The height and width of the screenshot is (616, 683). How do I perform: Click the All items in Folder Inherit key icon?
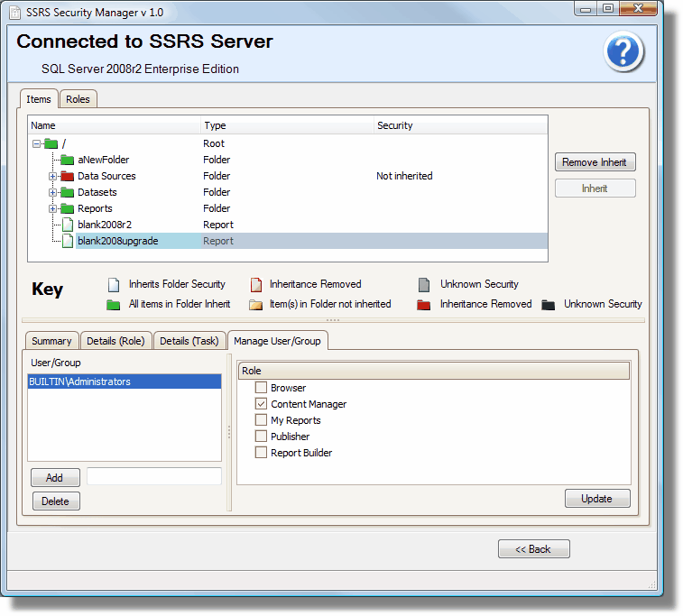(114, 305)
